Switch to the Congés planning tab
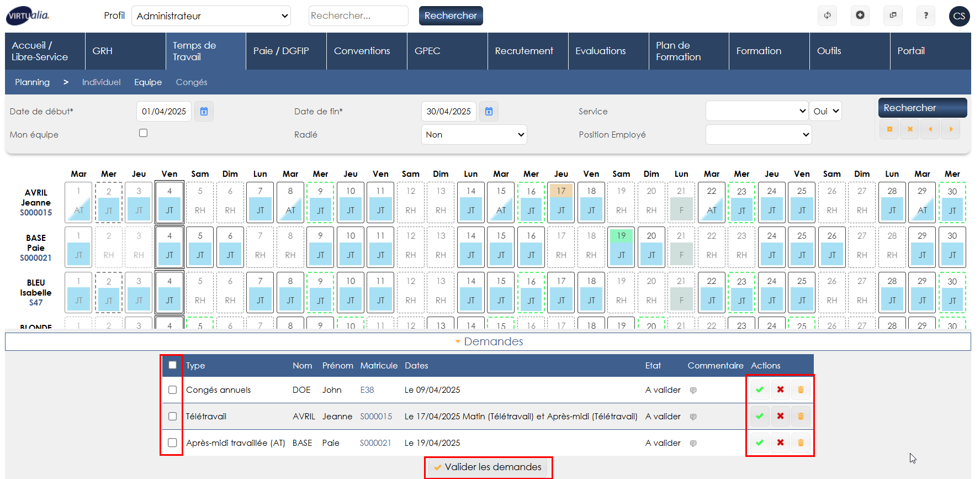 (191, 82)
